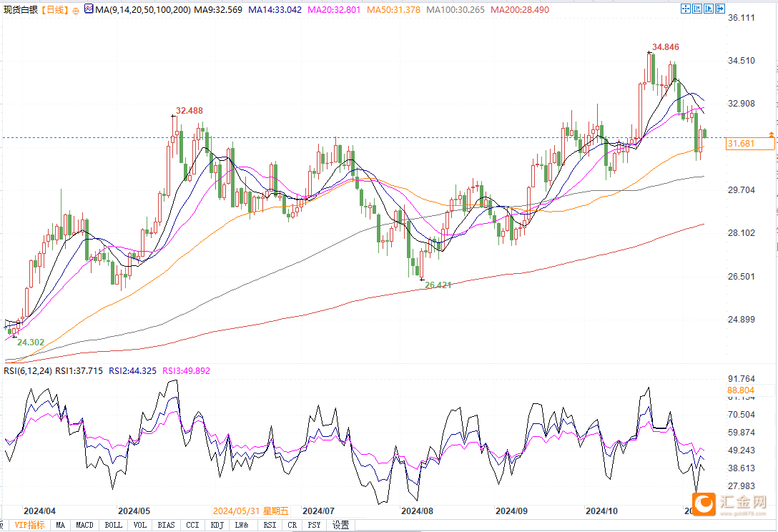Click the 汇金网 logo watermark

pos(729,504)
